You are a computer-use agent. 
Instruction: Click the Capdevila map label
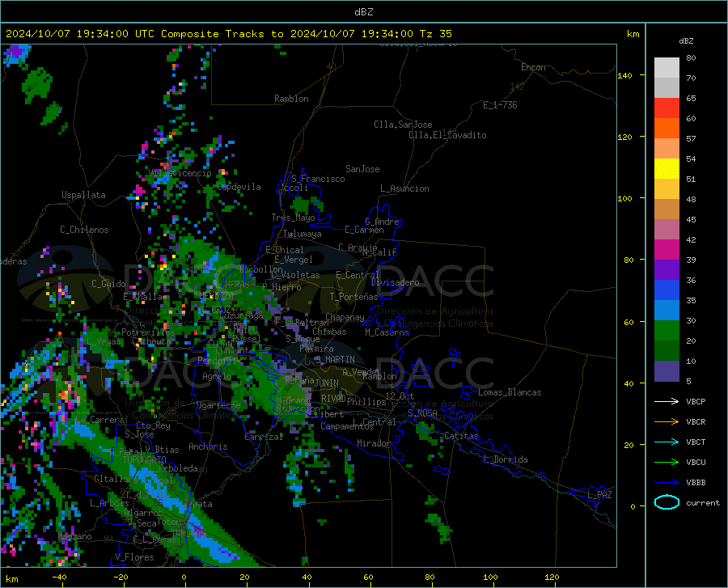(x=239, y=187)
